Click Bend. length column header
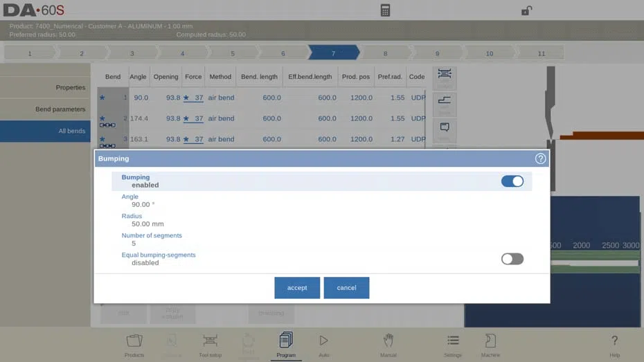This screenshot has height=362, width=644. (x=259, y=77)
